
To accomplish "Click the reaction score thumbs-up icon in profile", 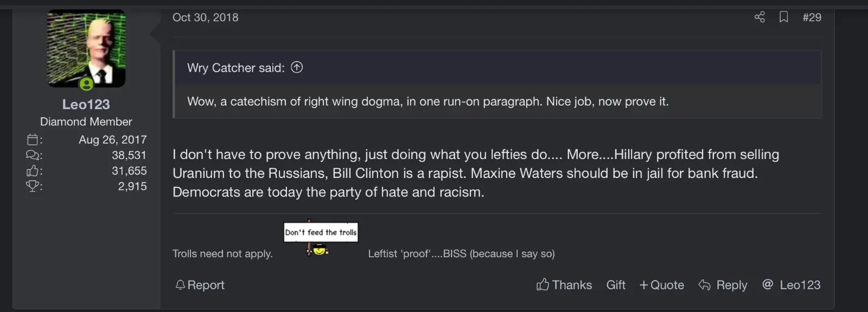I will (x=33, y=171).
